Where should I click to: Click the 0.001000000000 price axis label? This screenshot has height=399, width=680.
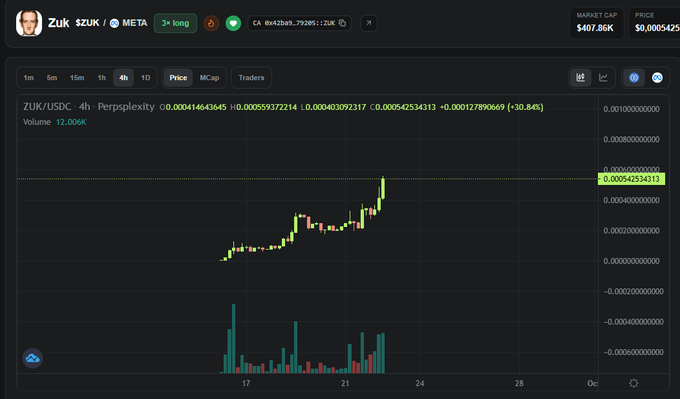[x=631, y=109]
